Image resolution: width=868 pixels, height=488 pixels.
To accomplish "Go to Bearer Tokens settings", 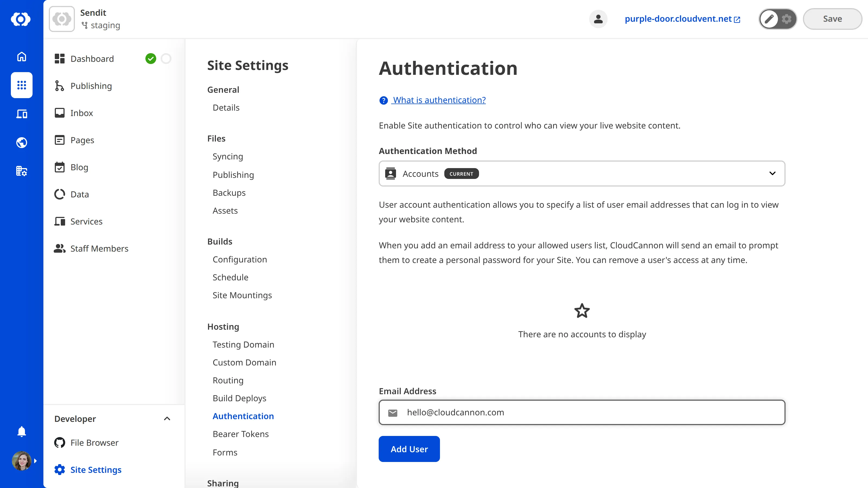I will tap(241, 434).
